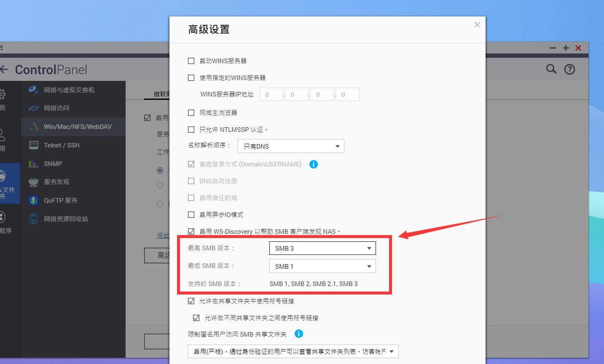Click the Telnet / SSH icon
This screenshot has width=604, height=364.
click(x=34, y=145)
